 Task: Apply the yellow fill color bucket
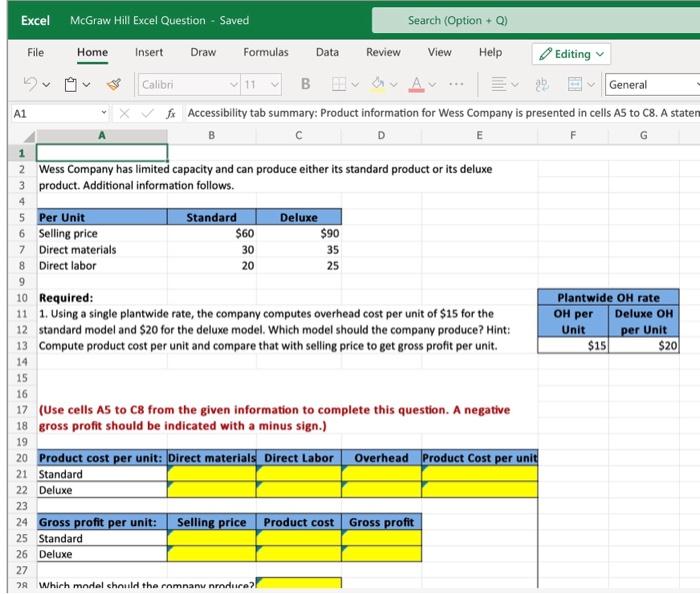pos(378,84)
